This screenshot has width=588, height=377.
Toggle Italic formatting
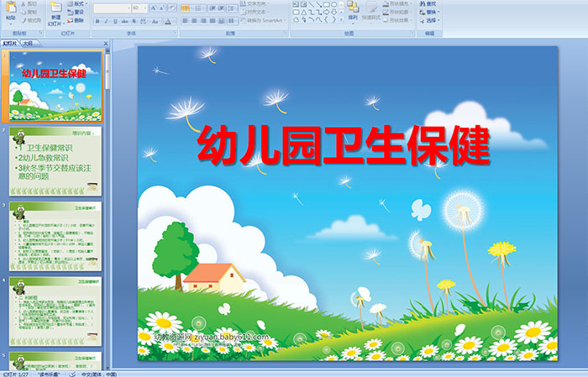click(x=106, y=21)
